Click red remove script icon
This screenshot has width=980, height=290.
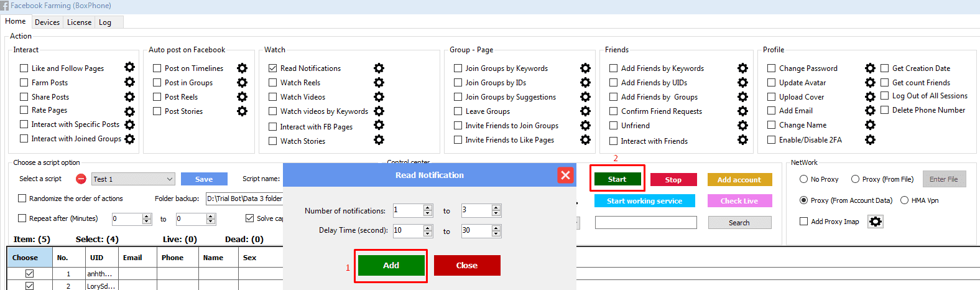tap(81, 179)
